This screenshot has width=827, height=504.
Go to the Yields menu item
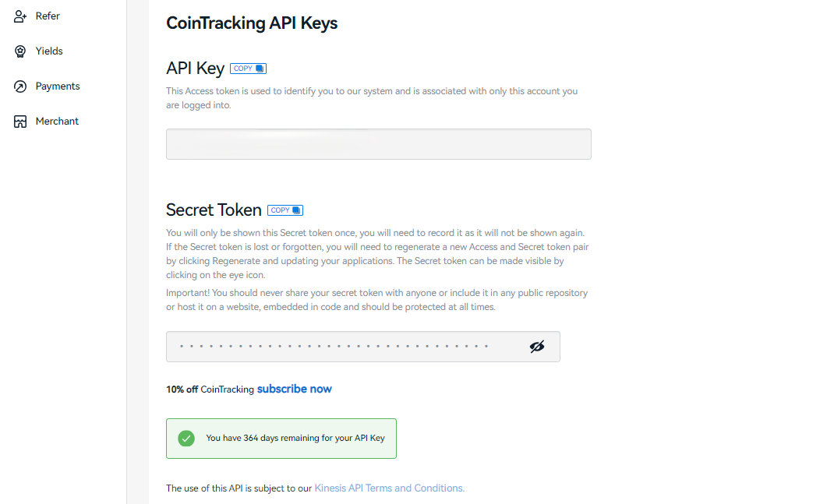click(x=49, y=51)
